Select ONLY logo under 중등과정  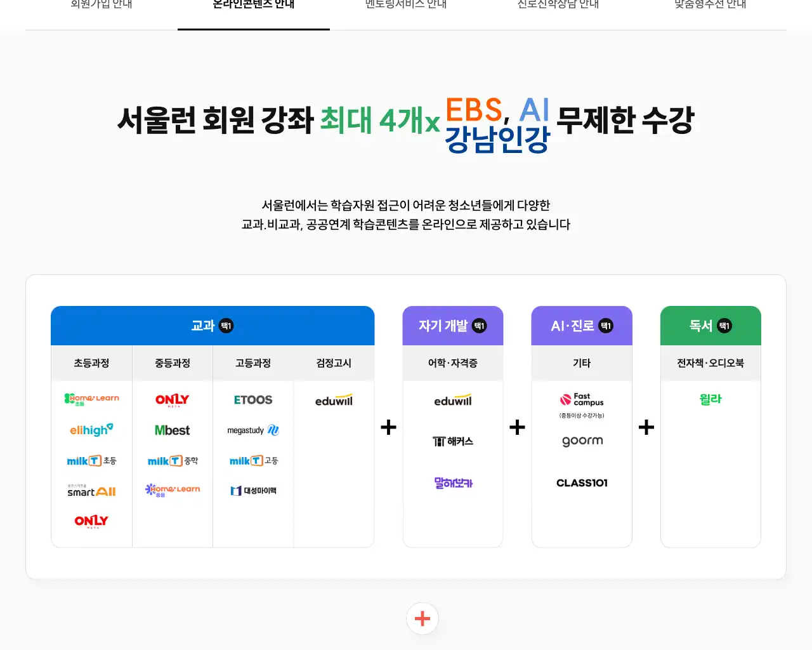173,400
